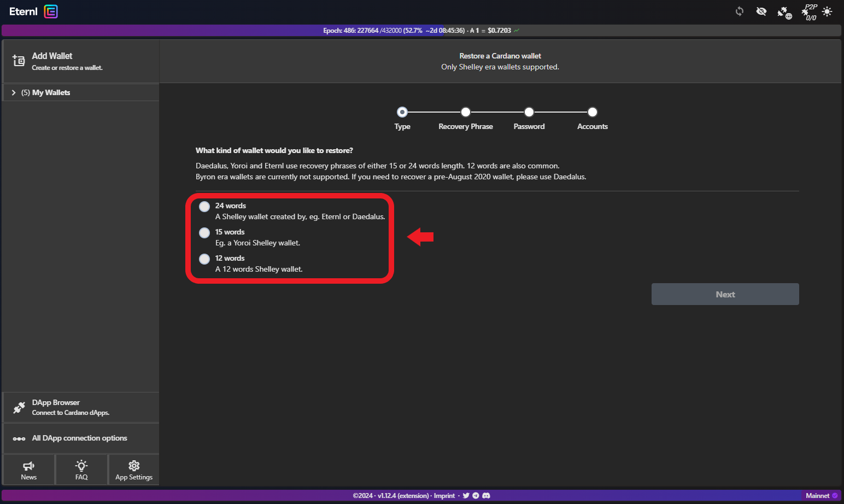
Task: Open the P2P 0/0 connection icon
Action: [x=809, y=12]
